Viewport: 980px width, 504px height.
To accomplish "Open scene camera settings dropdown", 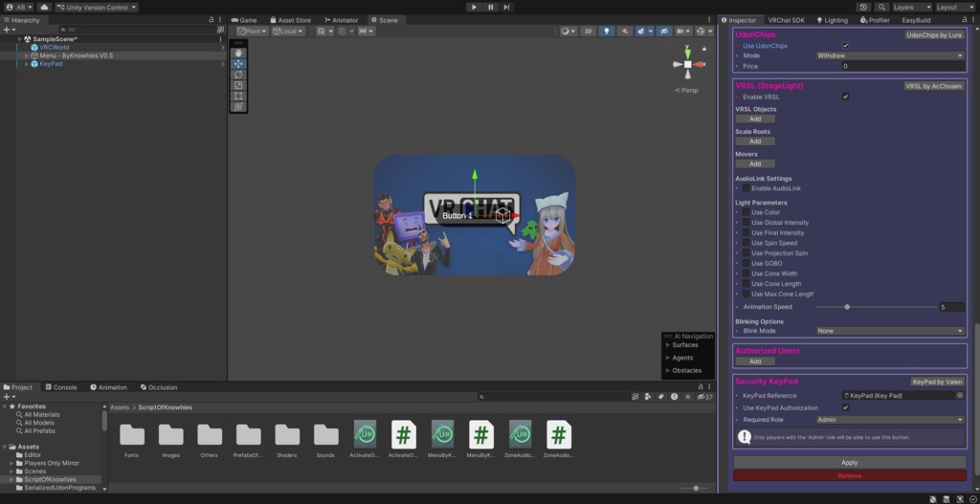I will tap(683, 31).
